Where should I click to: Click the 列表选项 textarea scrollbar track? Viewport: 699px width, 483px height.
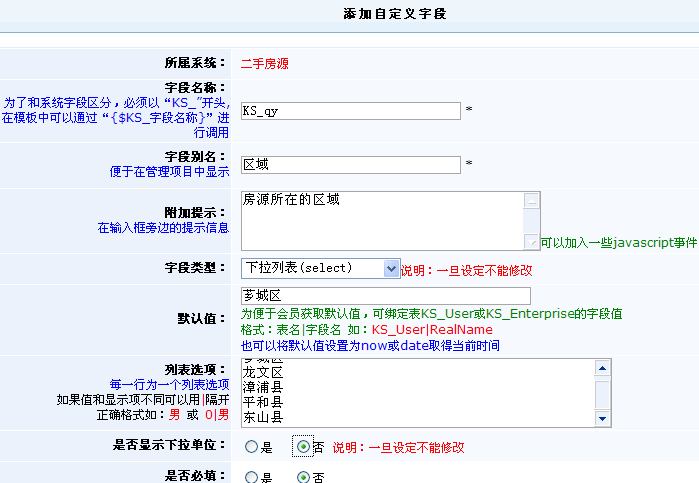[602, 394]
